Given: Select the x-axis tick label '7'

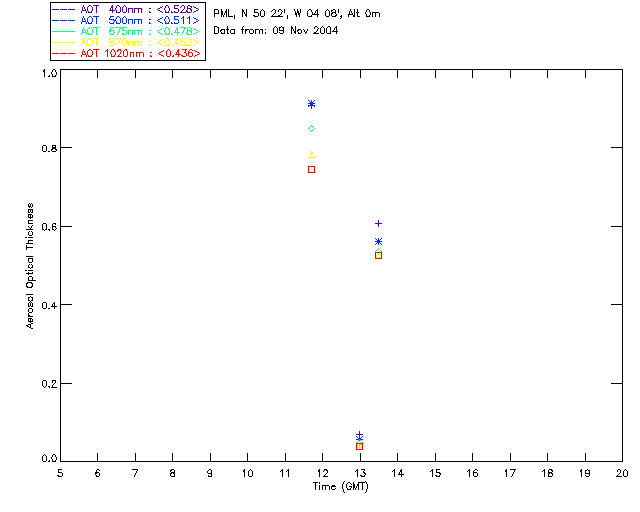Looking at the screenshot, I should 135,473.
